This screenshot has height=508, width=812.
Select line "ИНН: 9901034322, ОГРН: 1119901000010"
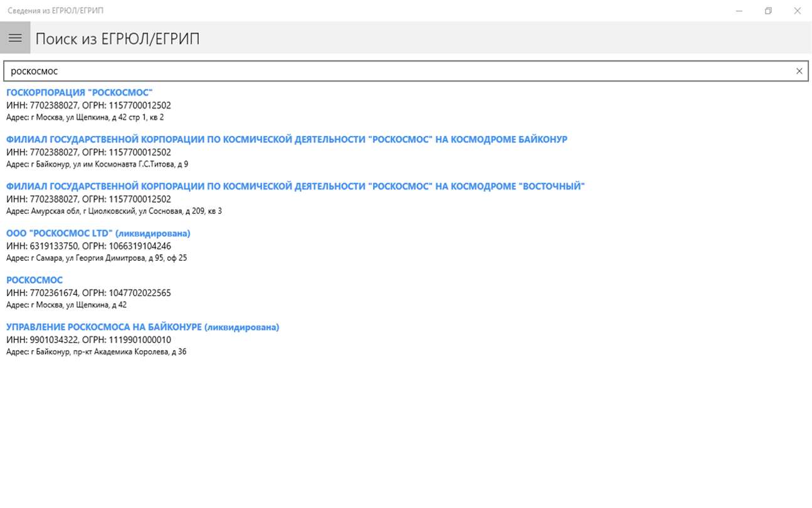[x=88, y=340]
